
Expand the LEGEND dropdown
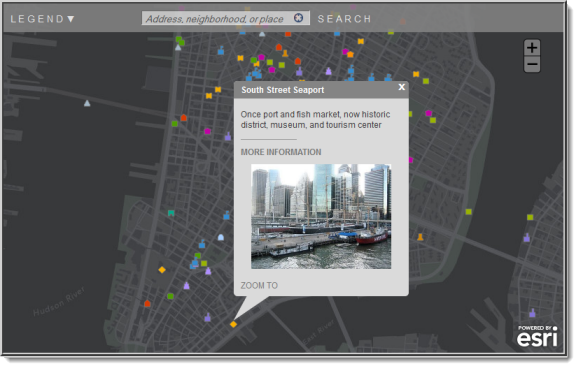click(x=42, y=19)
